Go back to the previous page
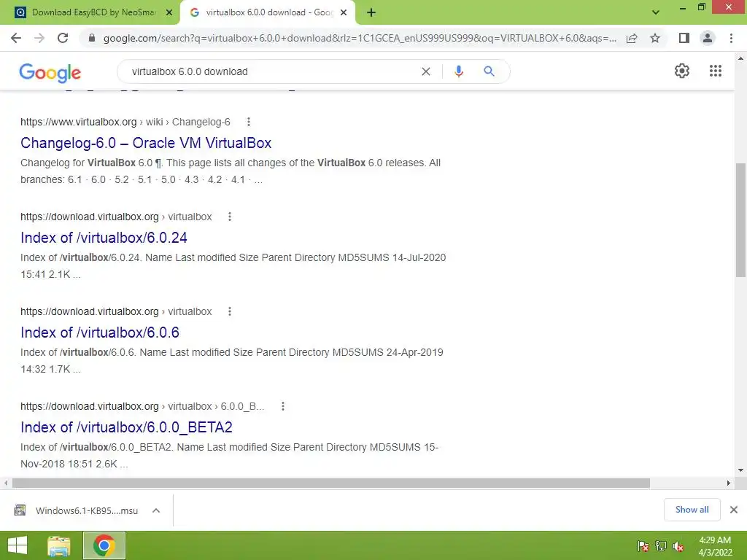This screenshot has width=747, height=560. coord(16,38)
